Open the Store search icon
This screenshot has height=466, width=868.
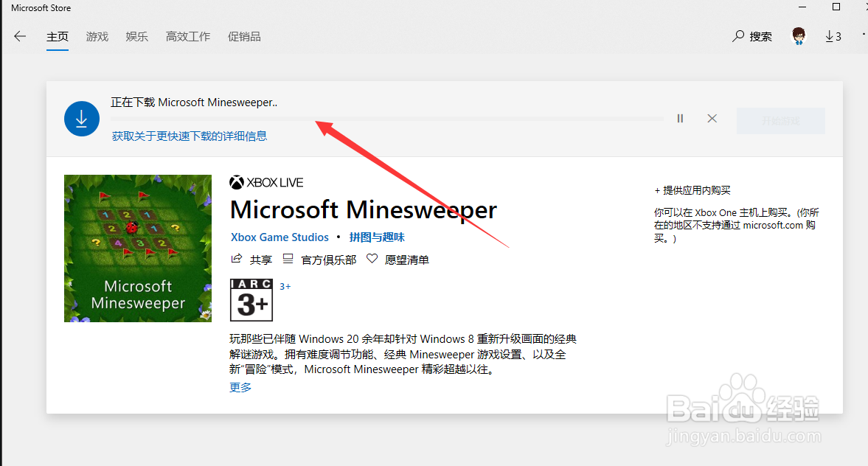point(737,35)
